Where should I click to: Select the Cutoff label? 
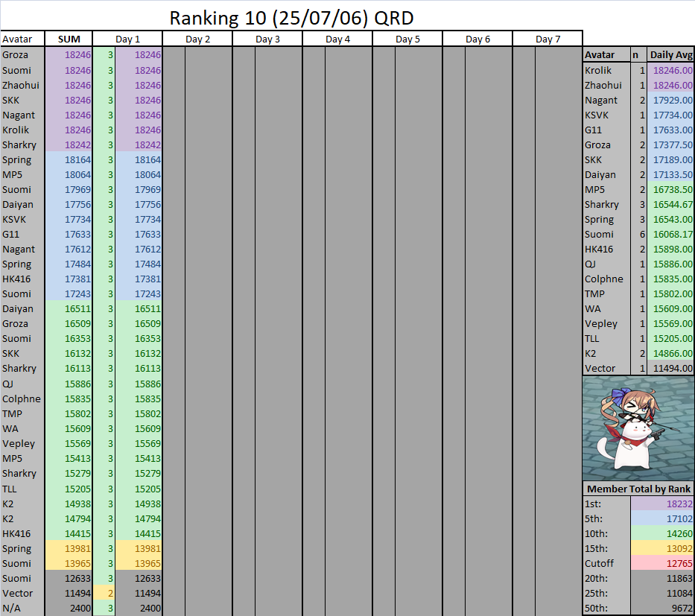[x=606, y=563]
